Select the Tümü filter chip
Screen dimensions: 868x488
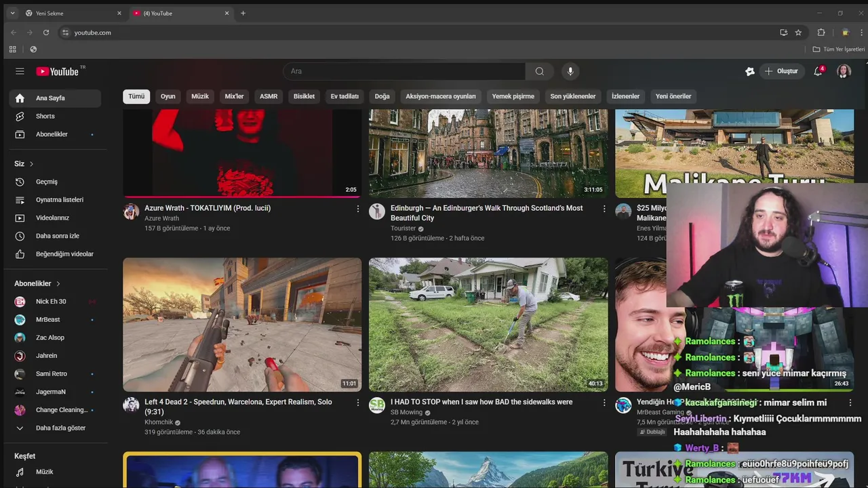pos(136,96)
